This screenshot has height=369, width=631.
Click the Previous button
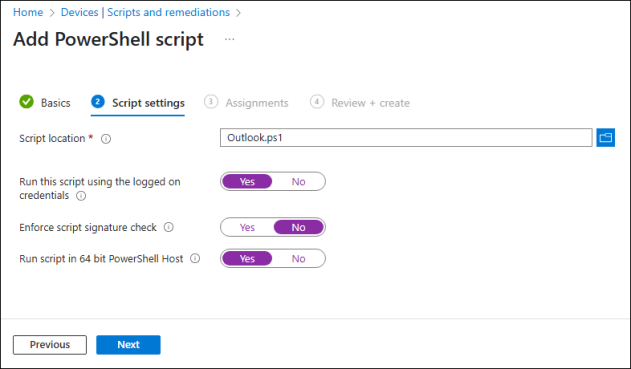pyautogui.click(x=50, y=345)
